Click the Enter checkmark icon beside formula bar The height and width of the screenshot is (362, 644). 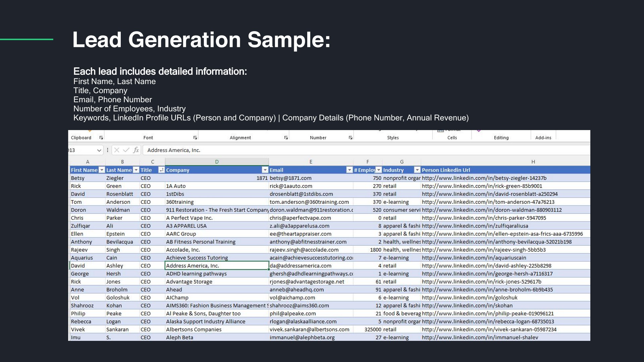pyautogui.click(x=126, y=150)
